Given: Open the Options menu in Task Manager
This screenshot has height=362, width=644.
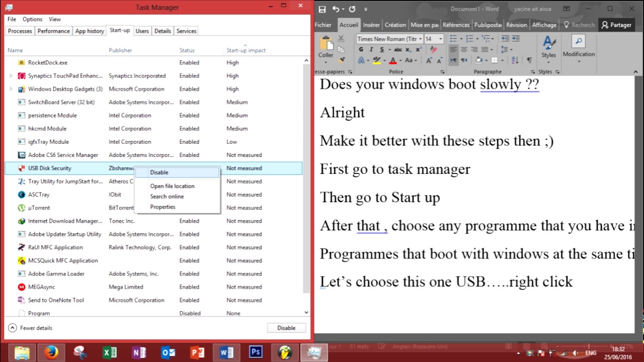Looking at the screenshot, I should click(32, 19).
